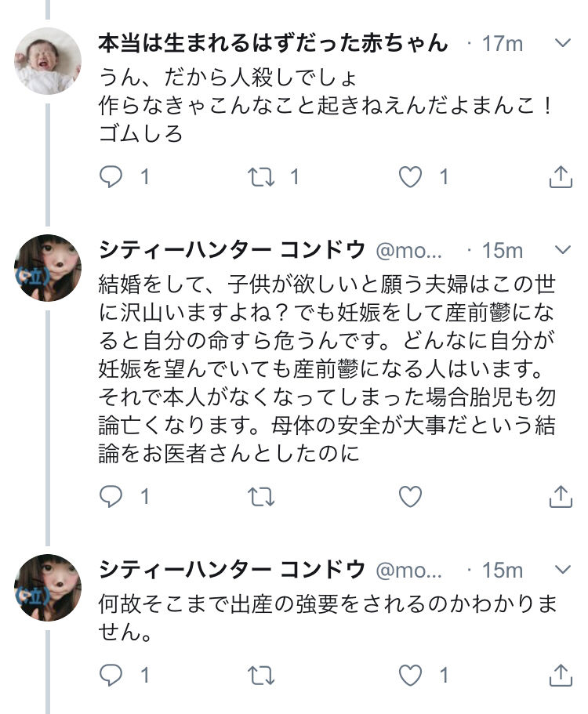This screenshot has width=588, height=714.
Task: Retweet the last 何故そこまで tweet
Action: pos(261,675)
